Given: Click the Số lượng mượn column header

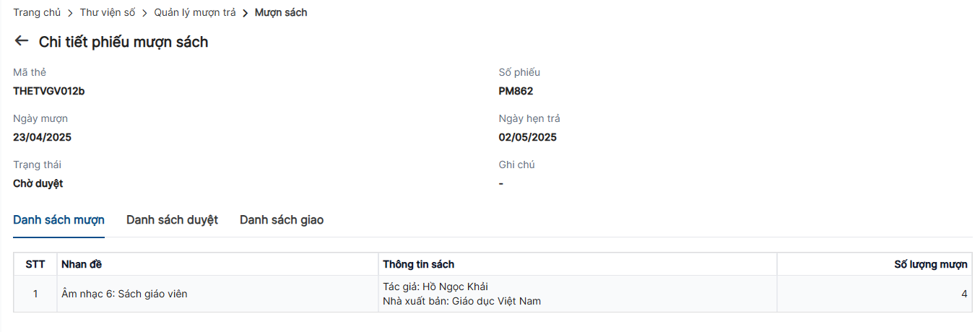Looking at the screenshot, I should (930, 264).
